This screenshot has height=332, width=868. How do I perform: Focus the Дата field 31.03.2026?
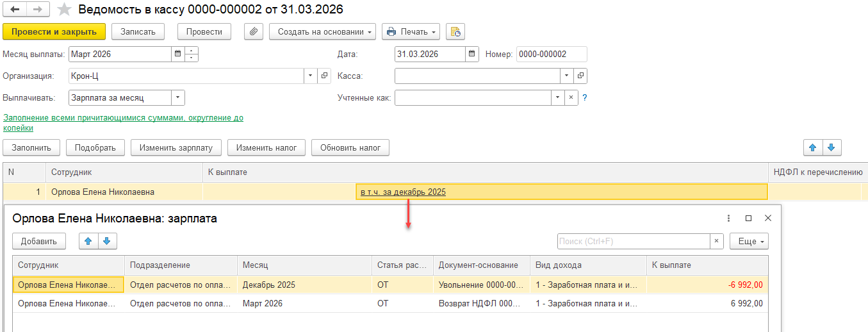pyautogui.click(x=429, y=54)
